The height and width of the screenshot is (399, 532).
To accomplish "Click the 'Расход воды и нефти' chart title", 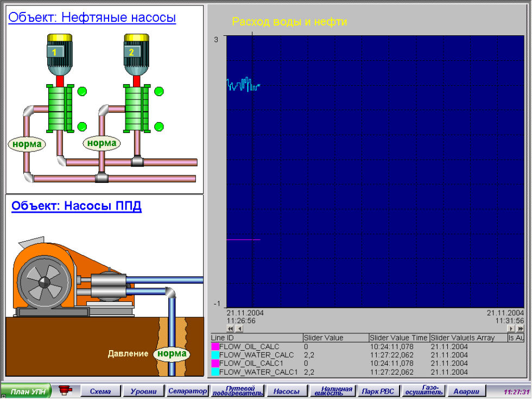I will click(x=289, y=22).
